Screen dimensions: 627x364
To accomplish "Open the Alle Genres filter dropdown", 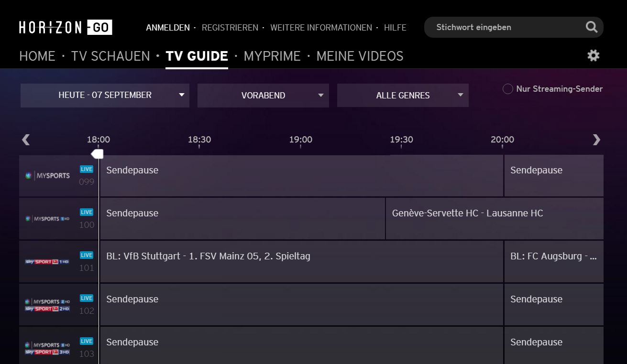I will pos(403,95).
